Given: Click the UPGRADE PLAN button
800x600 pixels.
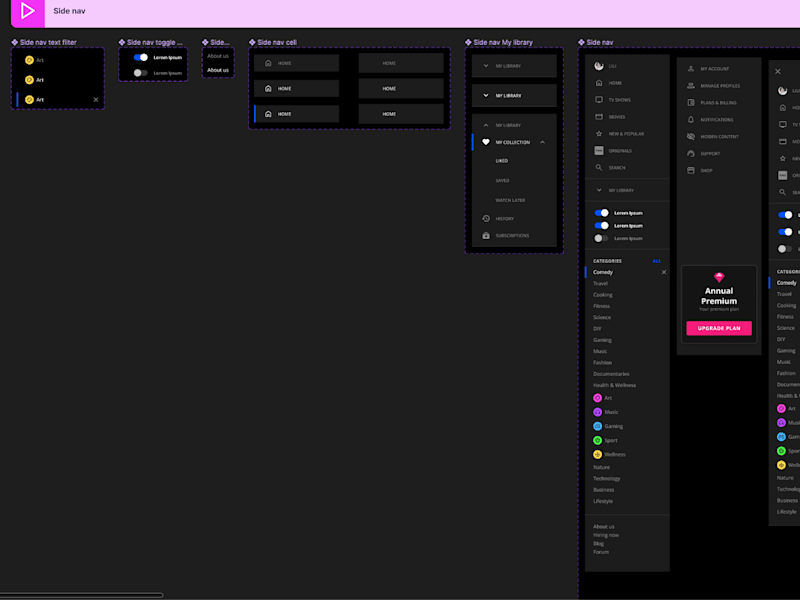Looking at the screenshot, I should point(719,328).
